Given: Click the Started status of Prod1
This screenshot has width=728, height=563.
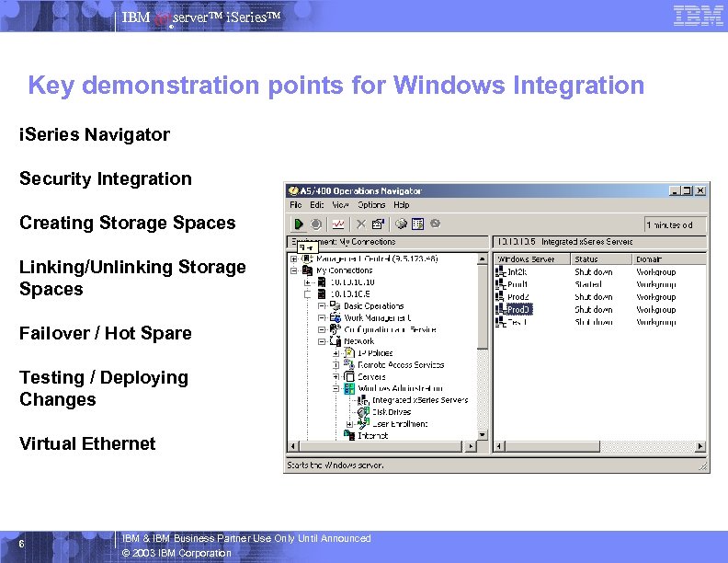Looking at the screenshot, I should click(x=587, y=284).
